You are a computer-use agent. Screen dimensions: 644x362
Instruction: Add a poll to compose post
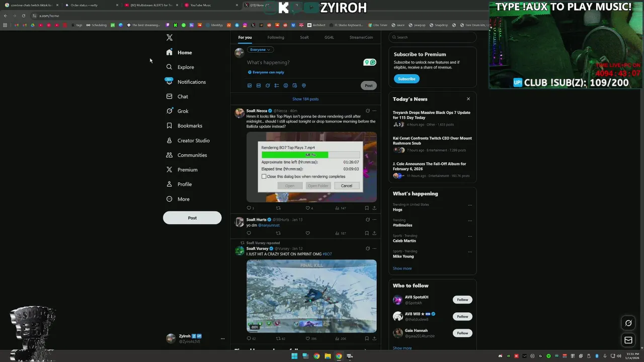coord(277,85)
